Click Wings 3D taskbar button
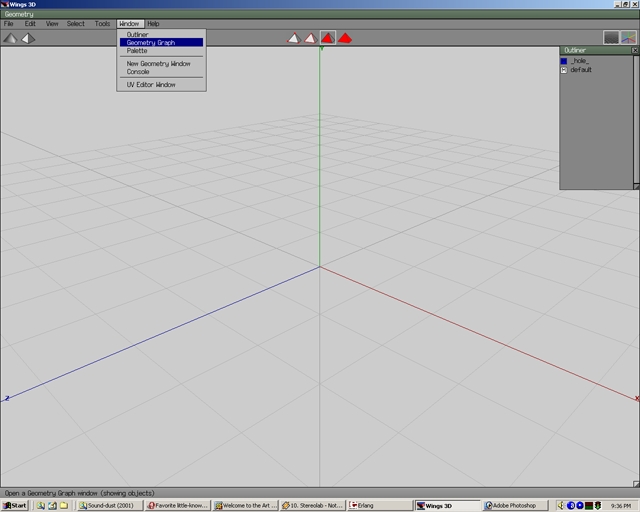This screenshot has height=512, width=640. pos(447,505)
